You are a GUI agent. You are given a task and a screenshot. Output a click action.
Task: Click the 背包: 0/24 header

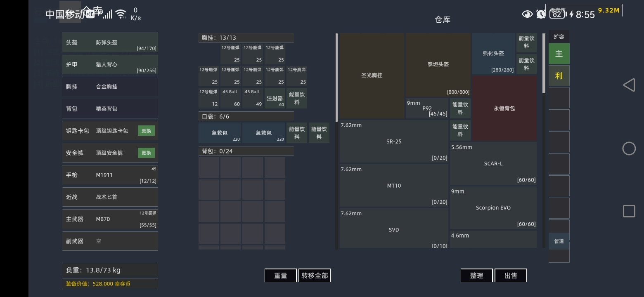coord(246,151)
